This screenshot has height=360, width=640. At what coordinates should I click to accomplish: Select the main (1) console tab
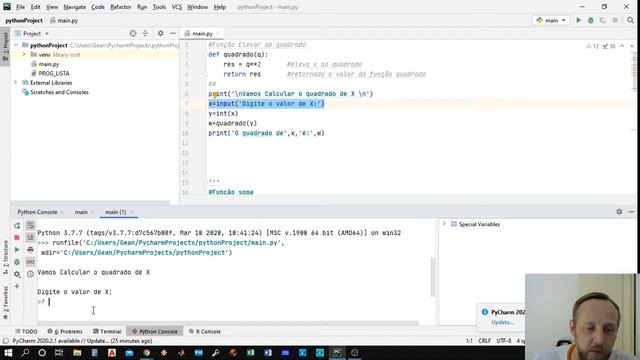[x=116, y=212]
